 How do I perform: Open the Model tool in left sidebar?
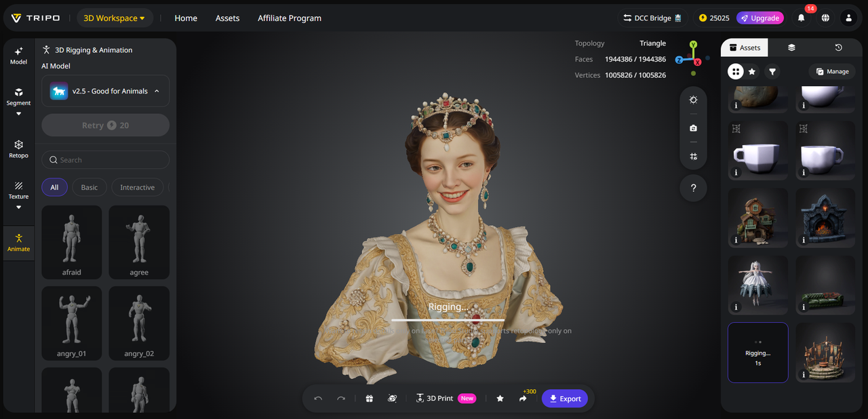[18, 55]
